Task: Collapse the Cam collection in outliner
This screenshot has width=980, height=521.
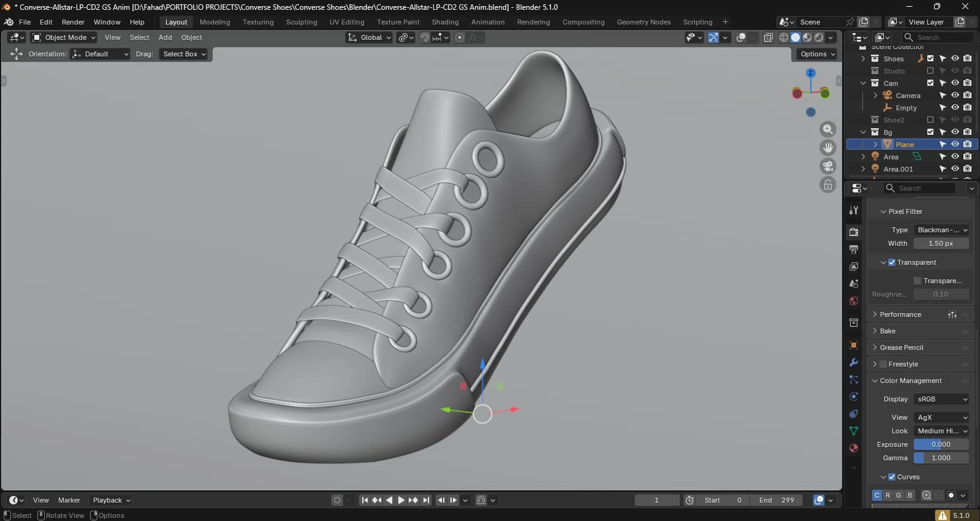Action: click(x=863, y=83)
